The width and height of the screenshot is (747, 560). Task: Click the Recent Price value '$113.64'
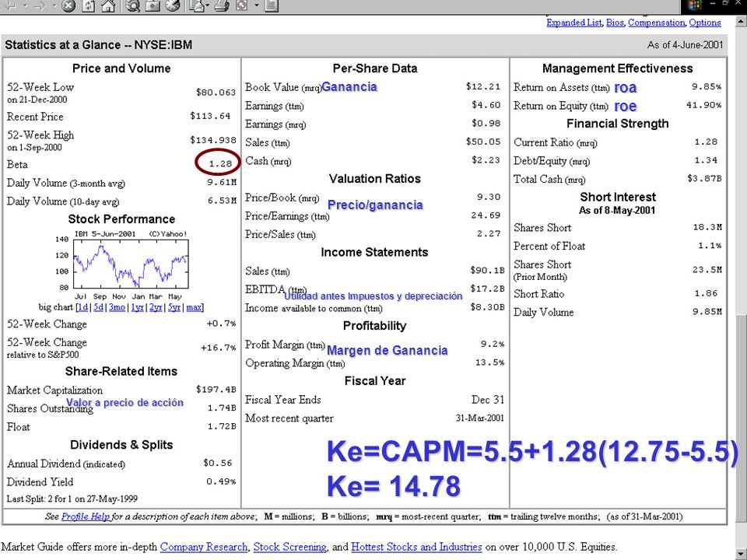pos(210,116)
